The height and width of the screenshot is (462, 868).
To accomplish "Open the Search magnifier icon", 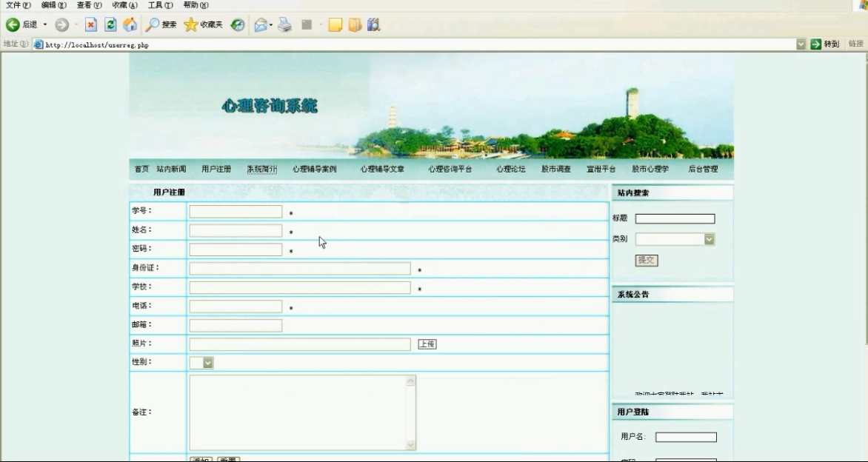I will [x=153, y=24].
